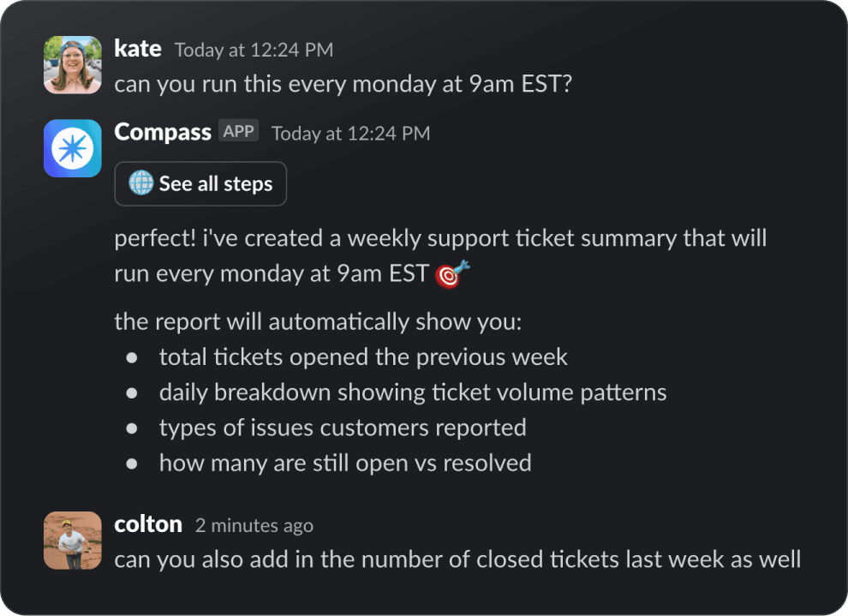Click the bullet about open vs resolved tickets

click(x=344, y=463)
